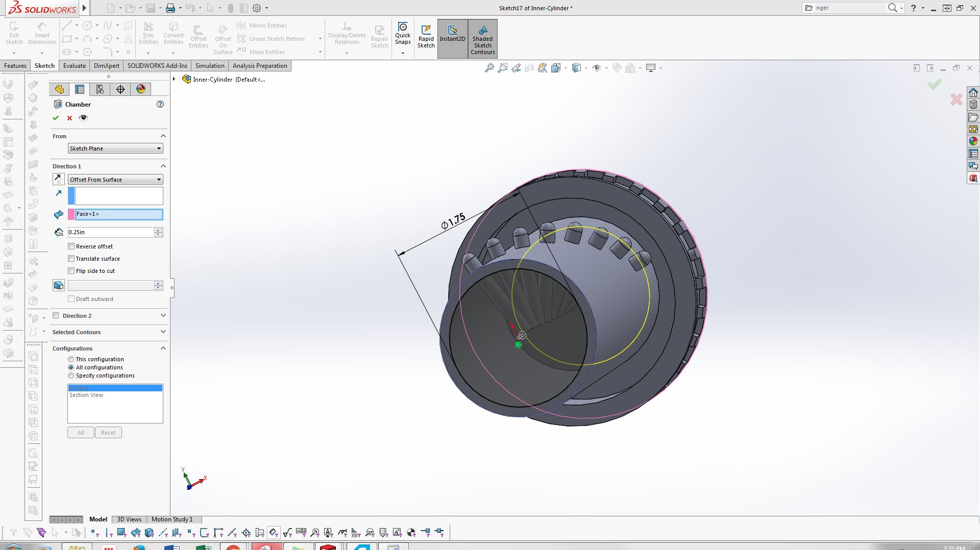Enable the Reverse offset checkbox
The width and height of the screenshot is (980, 550).
(x=71, y=246)
